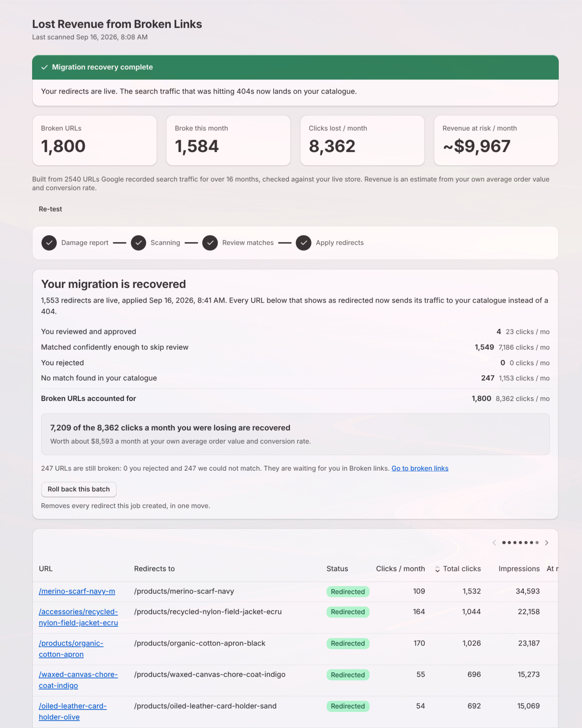
Task: Click the Apply redirects step checkmark icon
Action: [x=303, y=243]
